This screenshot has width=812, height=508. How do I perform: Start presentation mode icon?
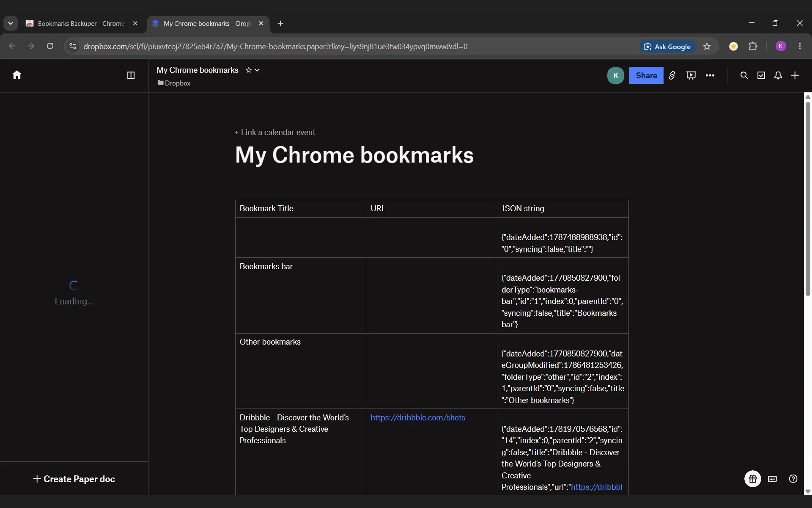(x=691, y=75)
